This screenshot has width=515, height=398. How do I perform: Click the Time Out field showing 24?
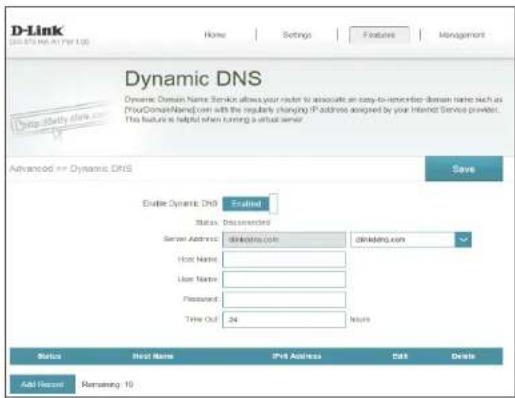pyautogui.click(x=284, y=319)
